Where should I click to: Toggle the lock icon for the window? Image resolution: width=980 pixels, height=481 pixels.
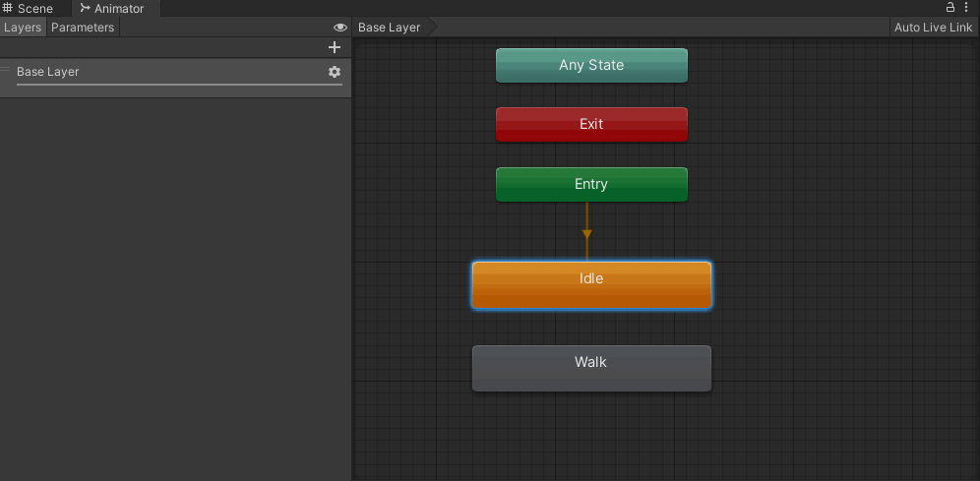(950, 8)
